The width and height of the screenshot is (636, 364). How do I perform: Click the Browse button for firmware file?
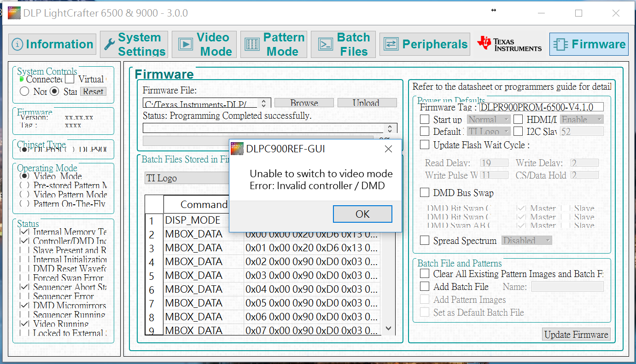click(304, 103)
